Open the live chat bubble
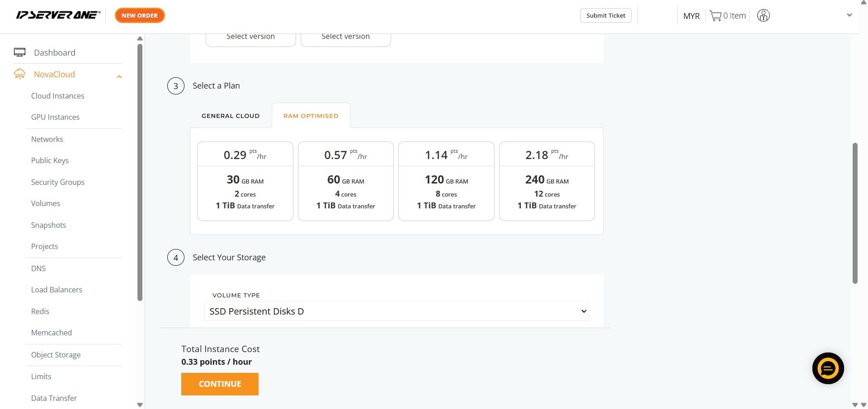 point(828,368)
